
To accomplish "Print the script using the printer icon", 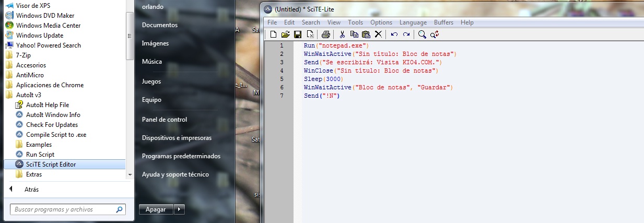I will coord(326,34).
